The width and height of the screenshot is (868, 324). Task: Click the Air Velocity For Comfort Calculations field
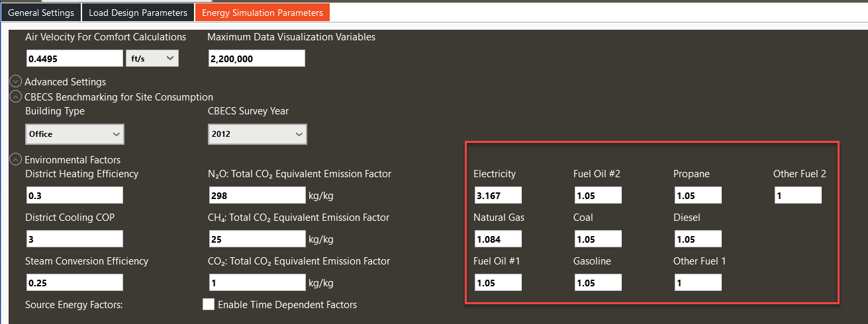74,59
